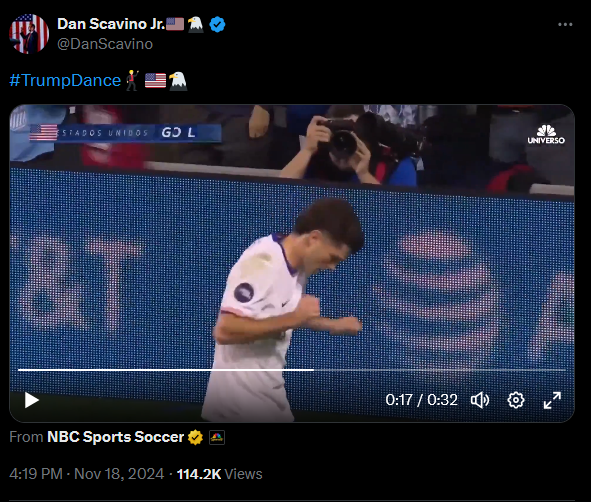The image size is (591, 502).
Task: Click the blue verified checkmark badge
Action: pyautogui.click(x=217, y=24)
